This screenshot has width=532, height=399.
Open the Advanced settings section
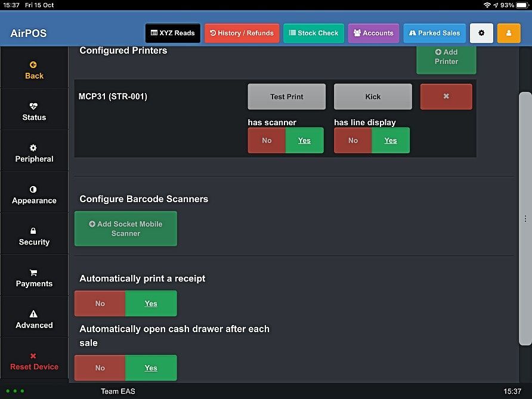tap(34, 317)
